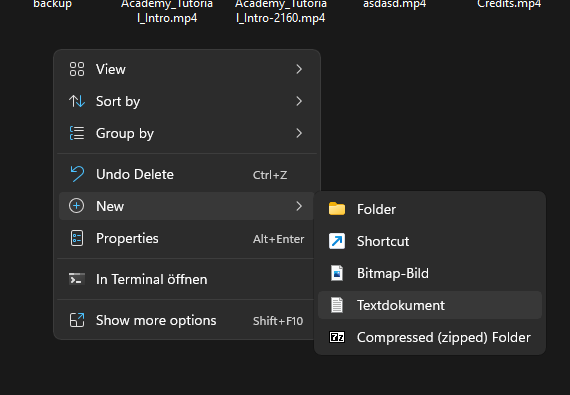Create a new Textdokument

tap(430, 305)
